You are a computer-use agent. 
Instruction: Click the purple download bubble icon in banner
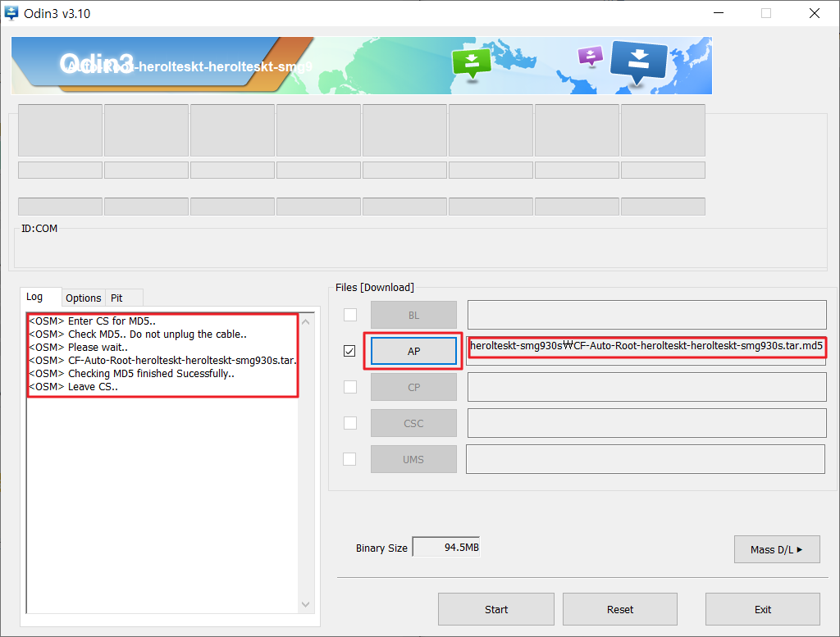coord(591,55)
